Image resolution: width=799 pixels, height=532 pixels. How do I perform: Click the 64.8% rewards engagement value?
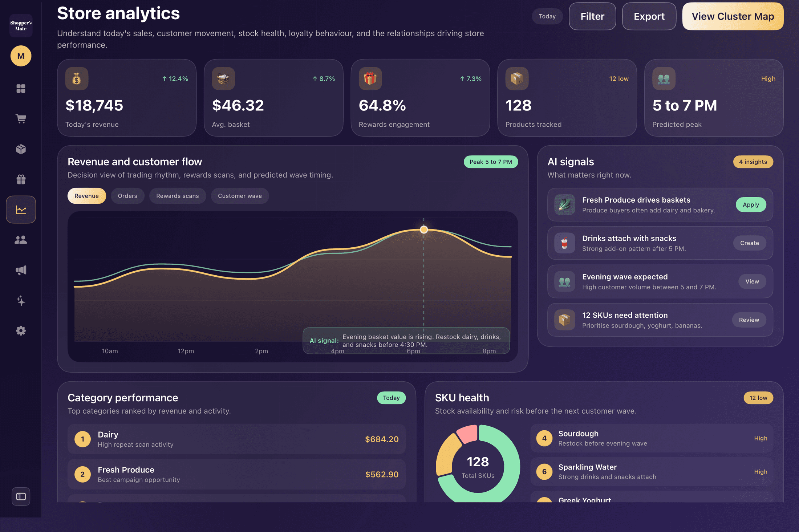pyautogui.click(x=382, y=105)
